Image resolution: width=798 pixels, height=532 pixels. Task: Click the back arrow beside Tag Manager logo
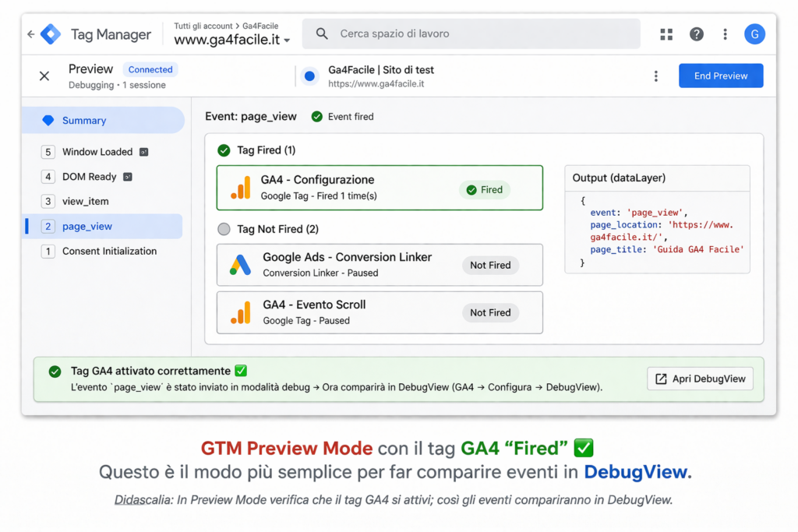coord(31,34)
